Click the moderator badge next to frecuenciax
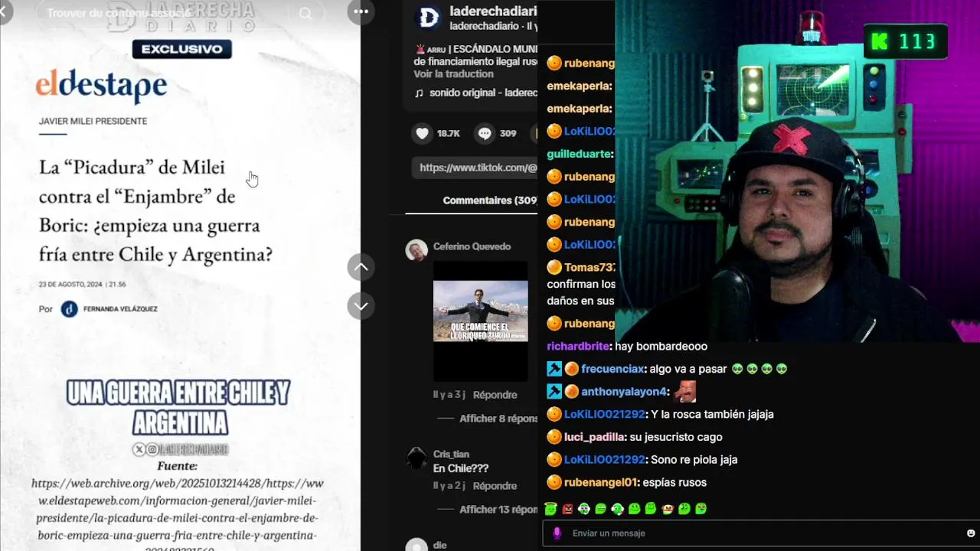This screenshot has width=980, height=551. pyautogui.click(x=554, y=369)
